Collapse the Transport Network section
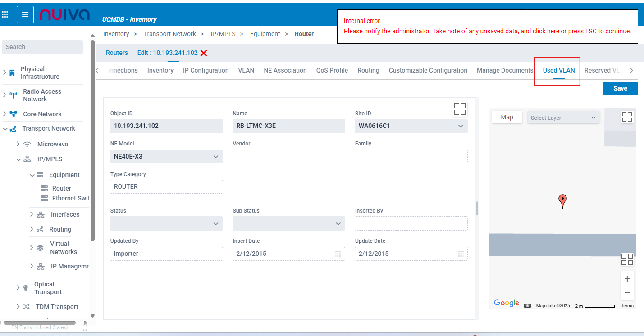This screenshot has width=644, height=336. (5, 129)
